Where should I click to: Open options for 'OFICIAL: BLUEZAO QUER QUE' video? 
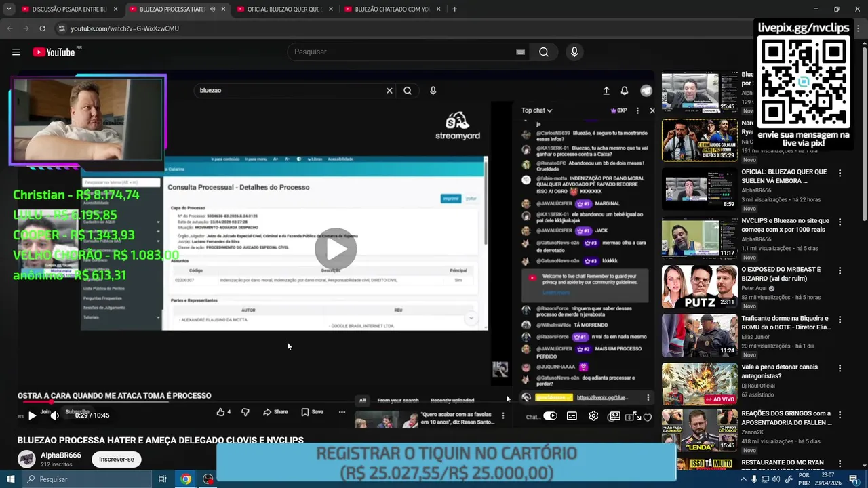pos(840,174)
